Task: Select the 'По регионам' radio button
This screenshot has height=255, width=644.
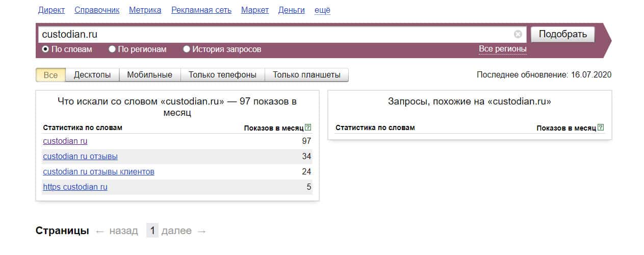Action: point(112,49)
